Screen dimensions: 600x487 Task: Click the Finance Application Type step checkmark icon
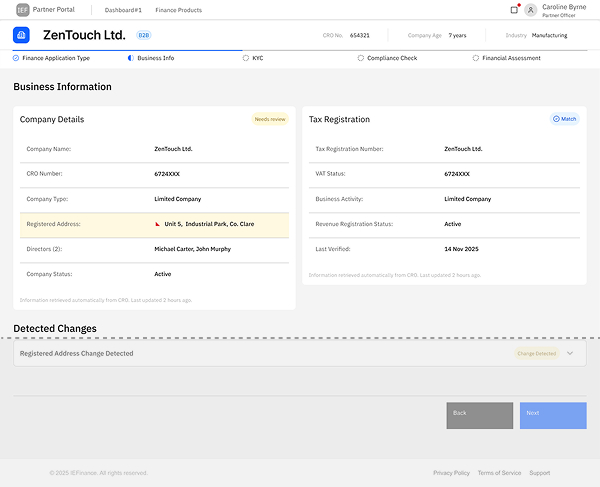point(16,58)
